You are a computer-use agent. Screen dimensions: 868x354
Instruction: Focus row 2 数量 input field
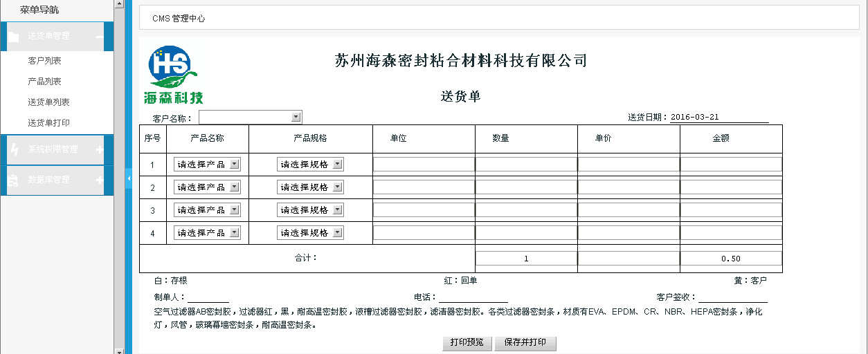[526, 187]
